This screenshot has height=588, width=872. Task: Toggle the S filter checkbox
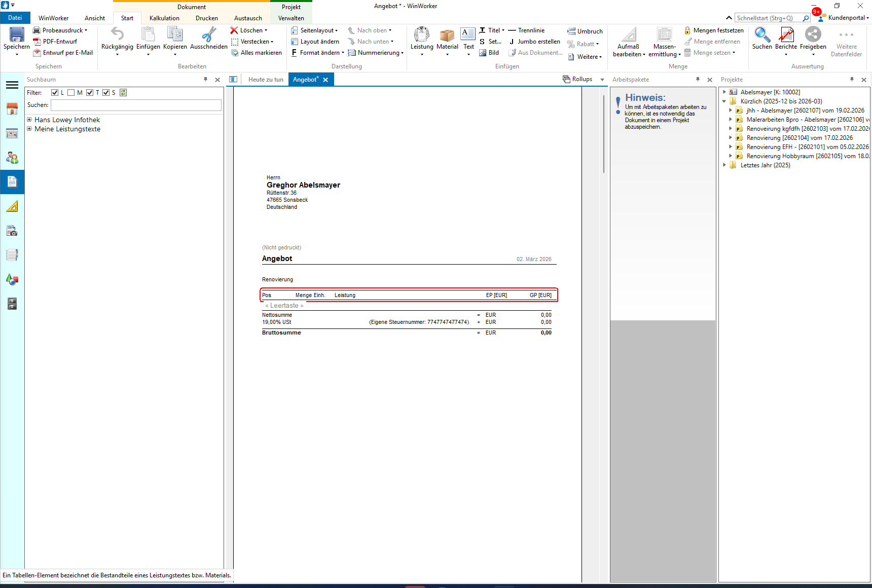106,93
